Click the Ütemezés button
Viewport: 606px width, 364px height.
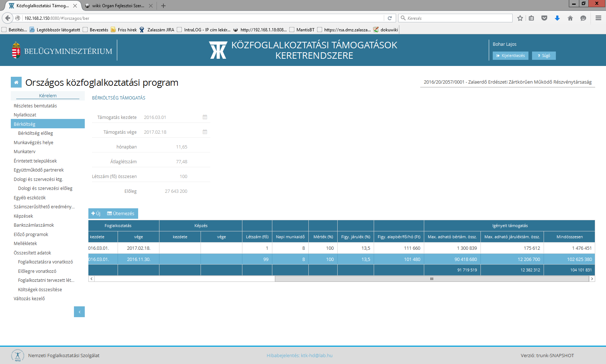point(121,213)
